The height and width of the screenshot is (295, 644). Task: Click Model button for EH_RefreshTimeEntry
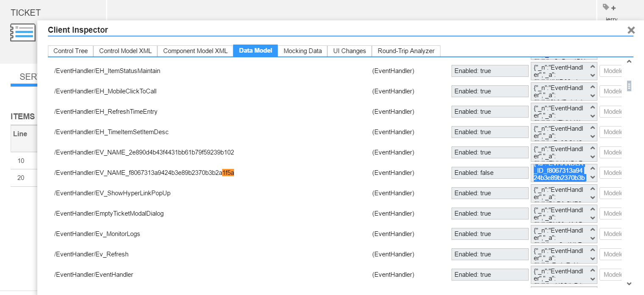coord(611,112)
